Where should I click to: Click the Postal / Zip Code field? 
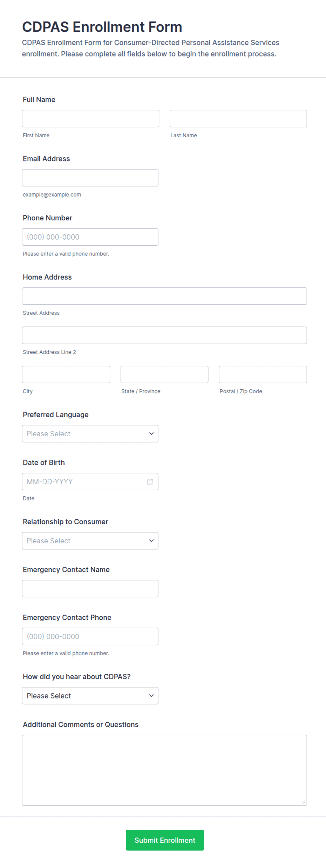click(263, 375)
